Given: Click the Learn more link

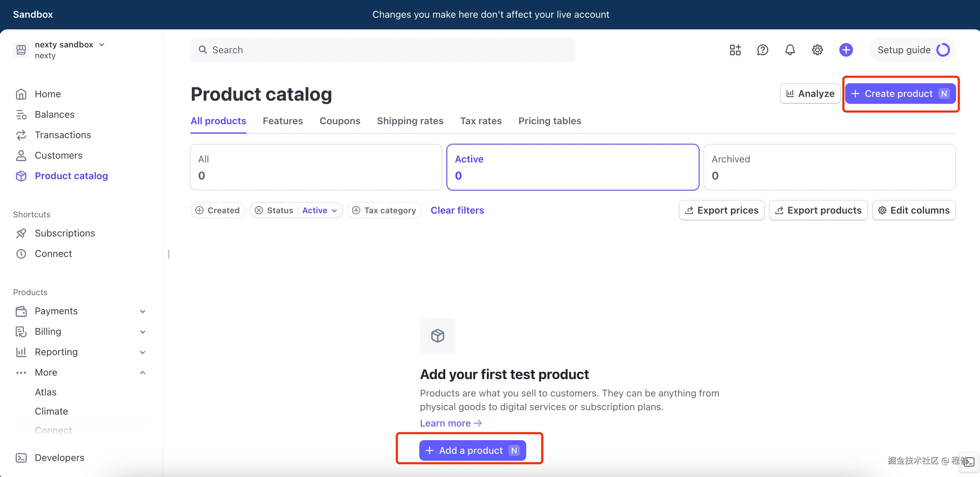Looking at the screenshot, I should (x=450, y=423).
